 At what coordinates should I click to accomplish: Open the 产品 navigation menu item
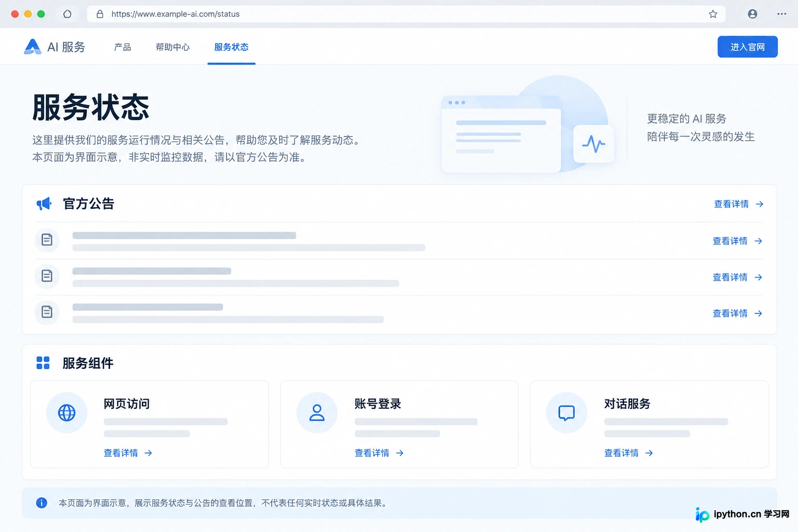(123, 47)
